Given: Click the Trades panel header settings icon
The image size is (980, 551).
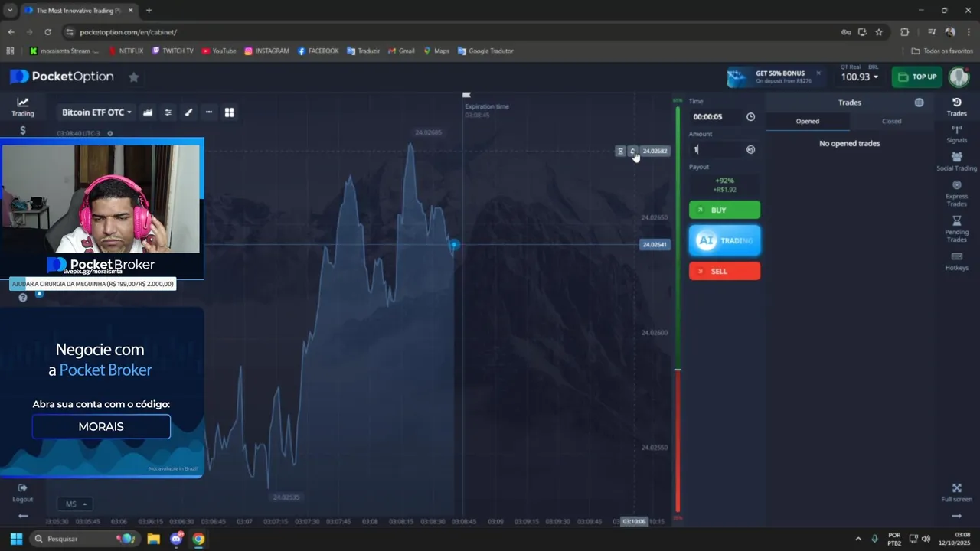Looking at the screenshot, I should [919, 103].
